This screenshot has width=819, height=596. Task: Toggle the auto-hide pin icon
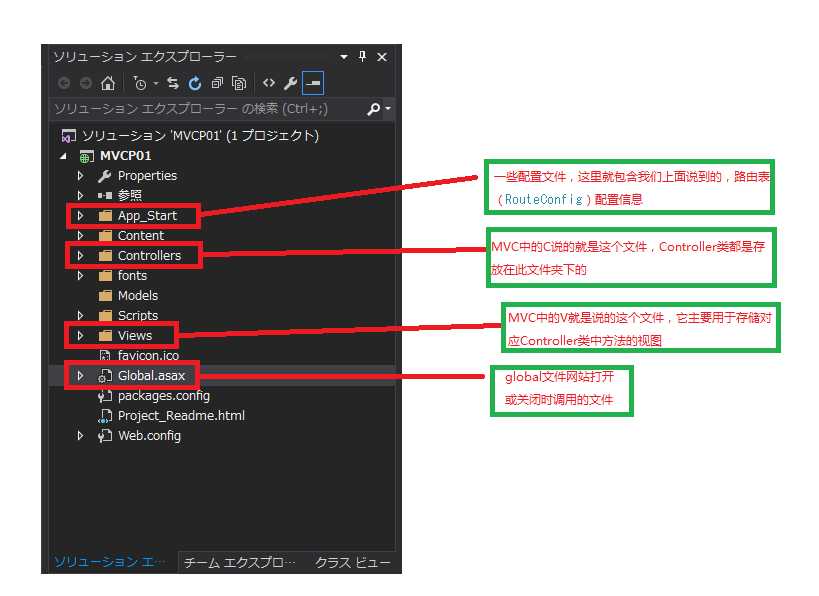pyautogui.click(x=362, y=56)
